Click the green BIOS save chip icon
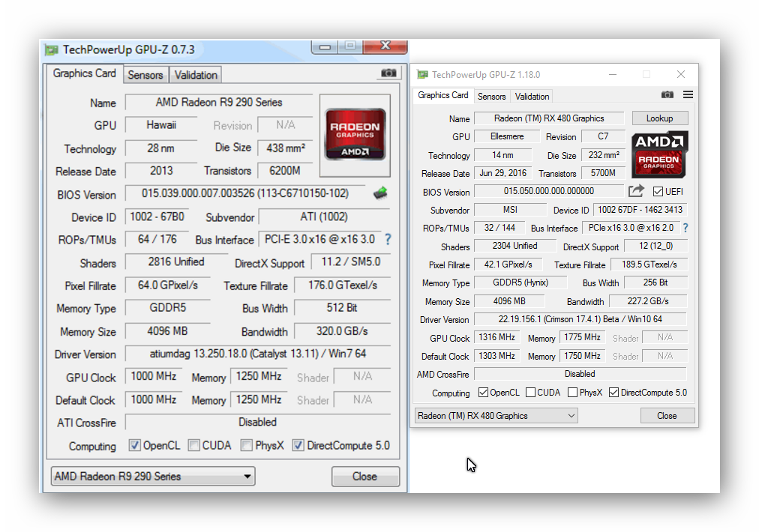The height and width of the screenshot is (532, 759). (381, 193)
